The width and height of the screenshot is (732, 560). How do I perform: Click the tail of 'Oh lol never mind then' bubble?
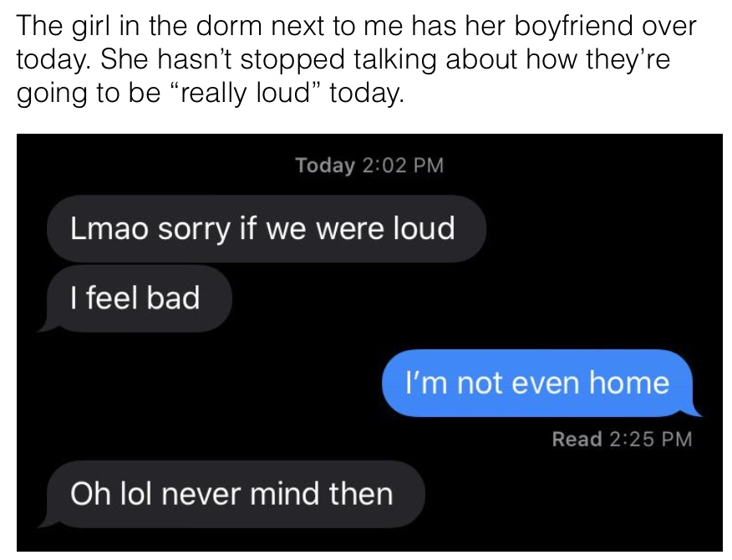pyautogui.click(x=46, y=522)
